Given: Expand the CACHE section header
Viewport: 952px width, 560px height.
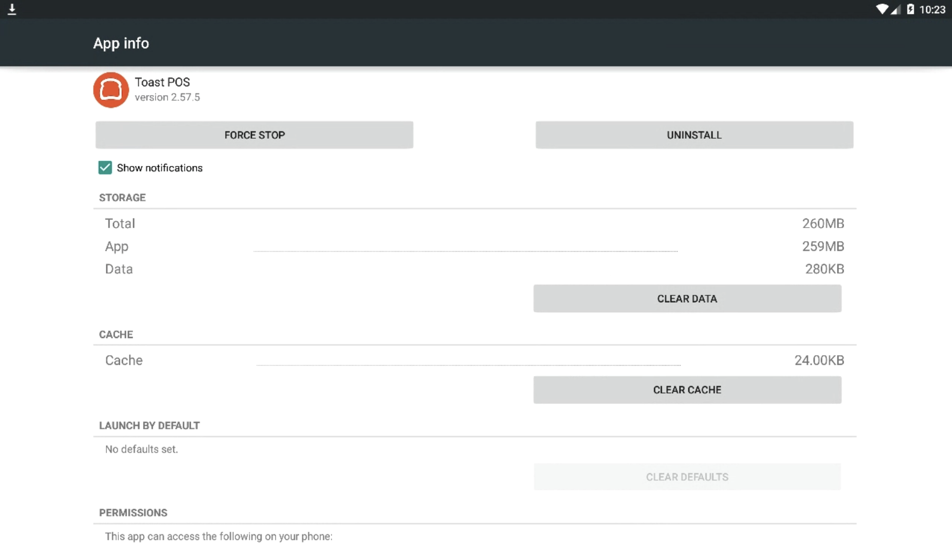Looking at the screenshot, I should click(116, 334).
